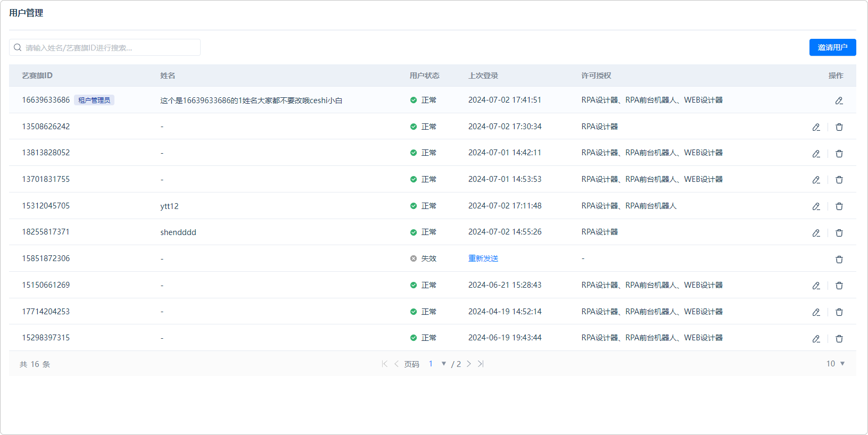
Task: Click the 共 16 条 total count
Action: click(35, 364)
